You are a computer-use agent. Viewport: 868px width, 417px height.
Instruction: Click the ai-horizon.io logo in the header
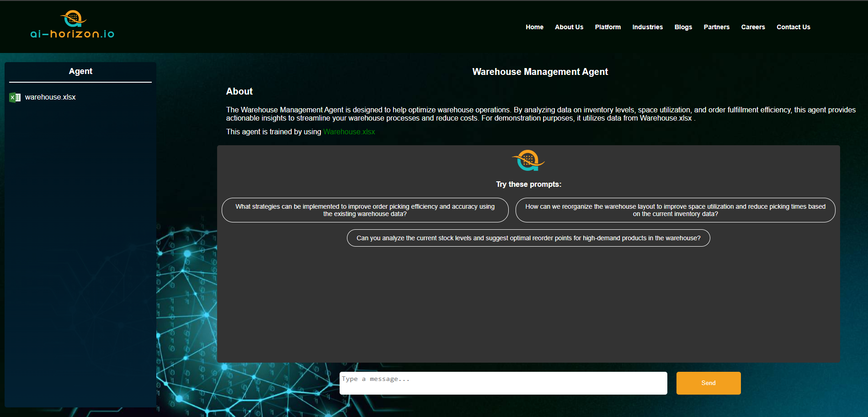[x=72, y=24]
